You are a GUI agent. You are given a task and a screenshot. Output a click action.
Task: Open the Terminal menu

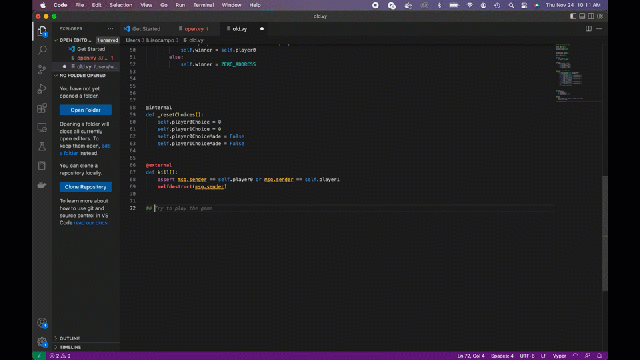pyautogui.click(x=203, y=5)
